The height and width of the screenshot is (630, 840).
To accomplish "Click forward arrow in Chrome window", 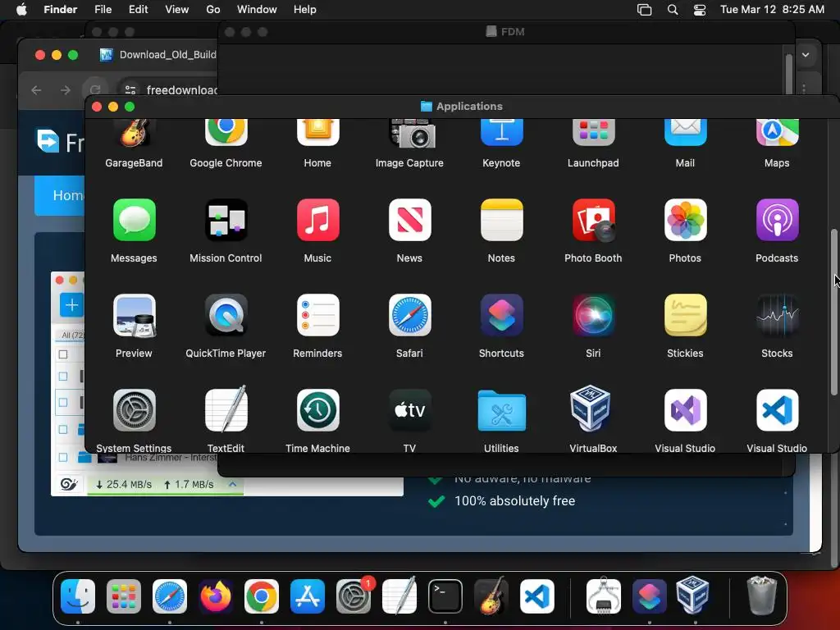I will click(66, 90).
